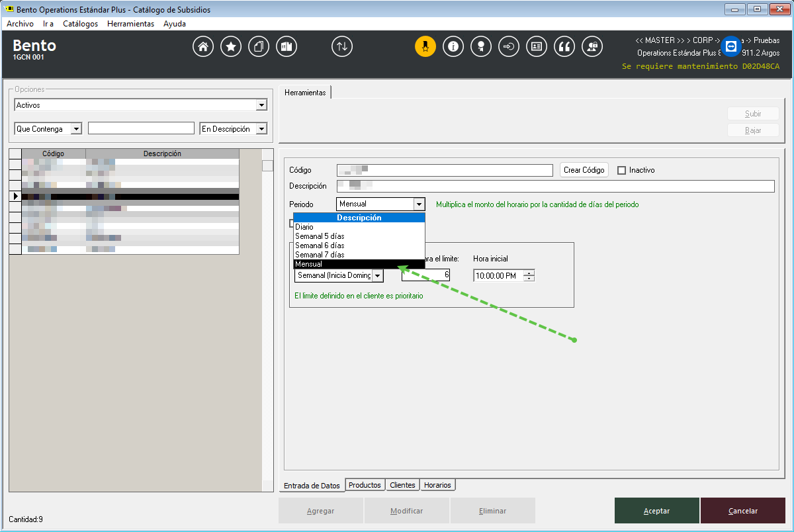Click the up-down arrows sync icon

(x=342, y=47)
